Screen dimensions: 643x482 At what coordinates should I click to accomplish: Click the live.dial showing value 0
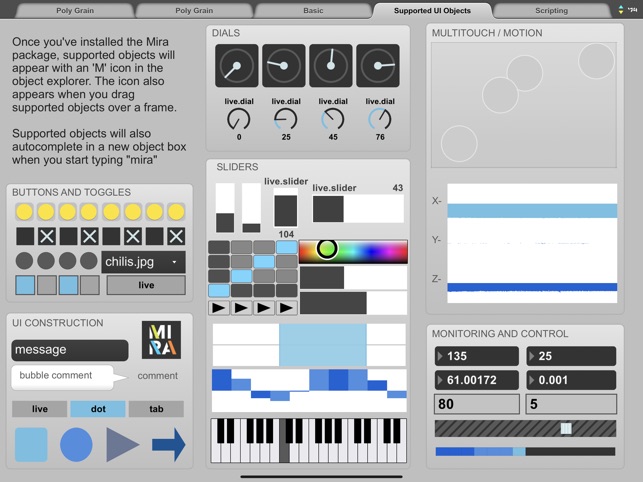(x=239, y=119)
